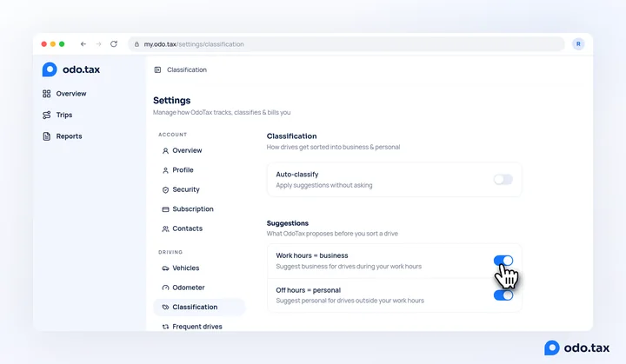626x364 pixels.
Task: Click the odo.tax wordmark in sidebar
Action: [x=82, y=69]
